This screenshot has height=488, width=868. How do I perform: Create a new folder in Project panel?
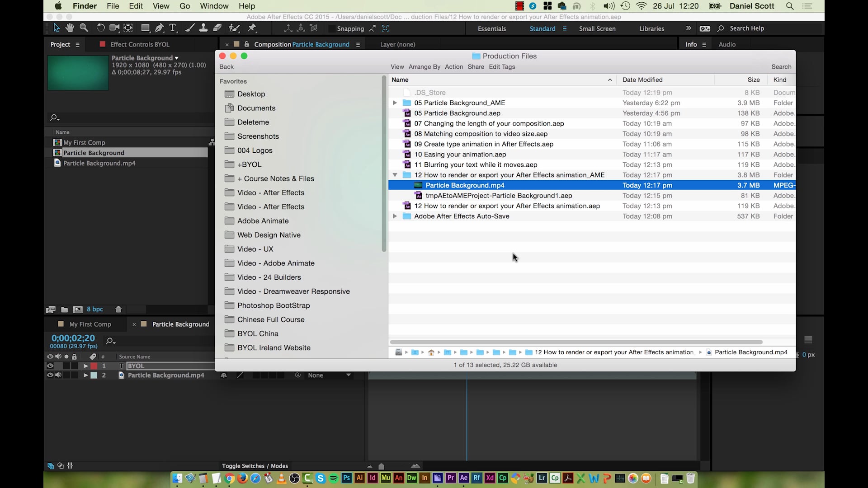pyautogui.click(x=65, y=310)
